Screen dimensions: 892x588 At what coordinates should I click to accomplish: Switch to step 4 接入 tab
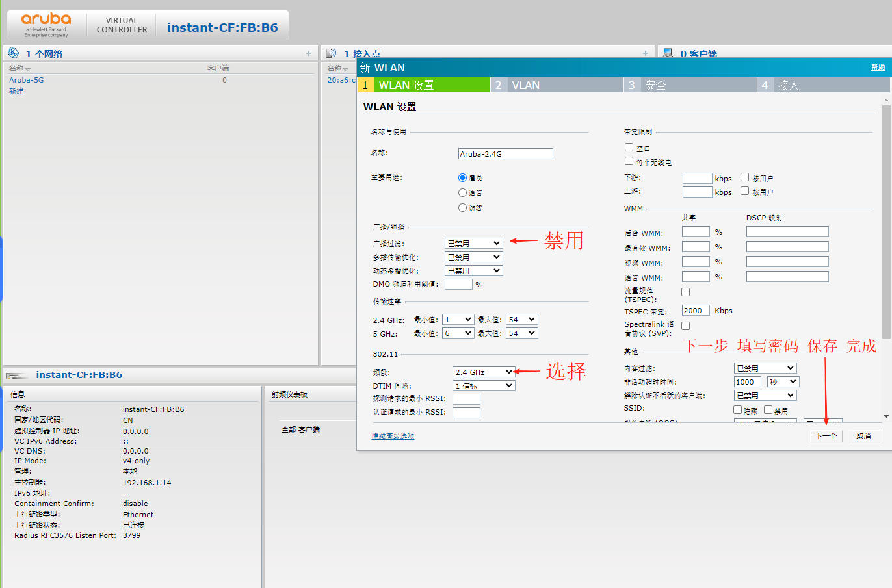(x=824, y=85)
